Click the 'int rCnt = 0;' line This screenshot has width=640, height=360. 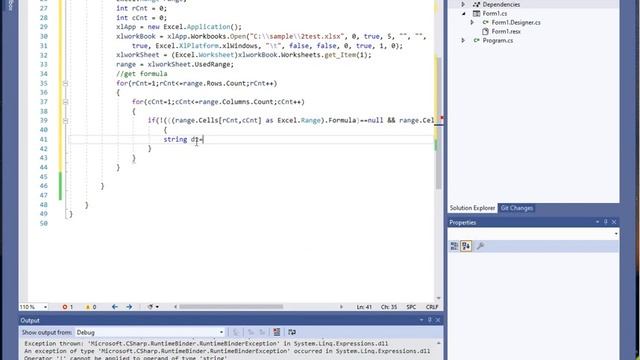[x=142, y=8]
